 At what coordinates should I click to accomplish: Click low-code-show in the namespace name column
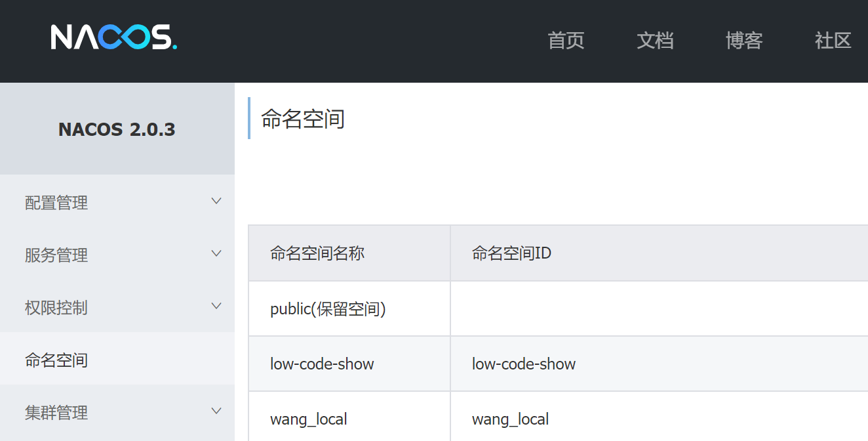pos(322,364)
